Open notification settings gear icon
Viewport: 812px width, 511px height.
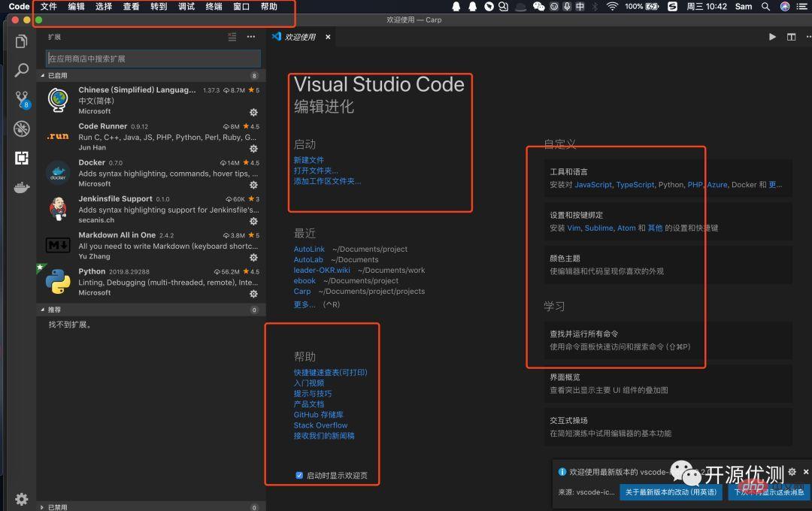(x=792, y=472)
